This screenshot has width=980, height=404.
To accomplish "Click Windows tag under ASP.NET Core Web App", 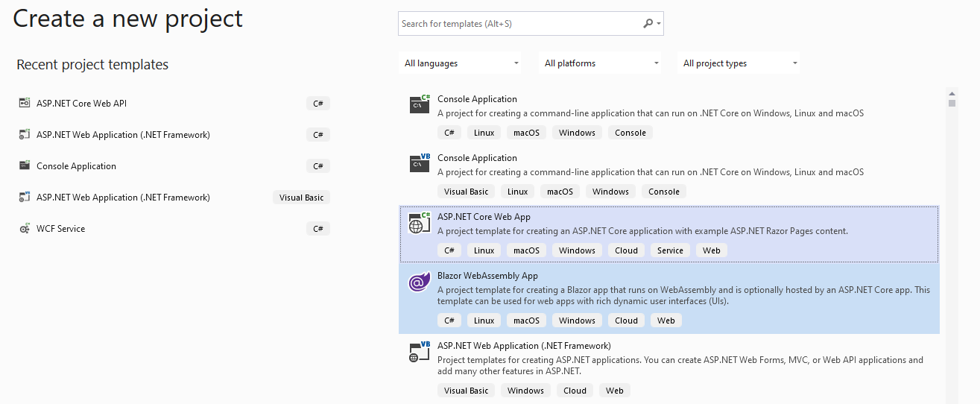I will (577, 250).
